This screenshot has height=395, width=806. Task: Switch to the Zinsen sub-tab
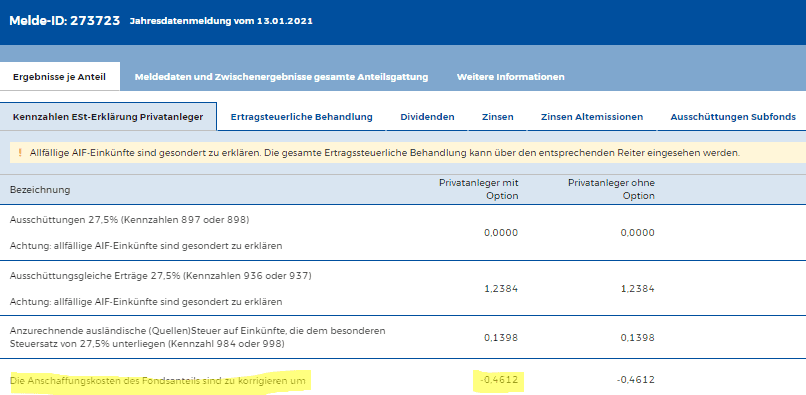[498, 117]
